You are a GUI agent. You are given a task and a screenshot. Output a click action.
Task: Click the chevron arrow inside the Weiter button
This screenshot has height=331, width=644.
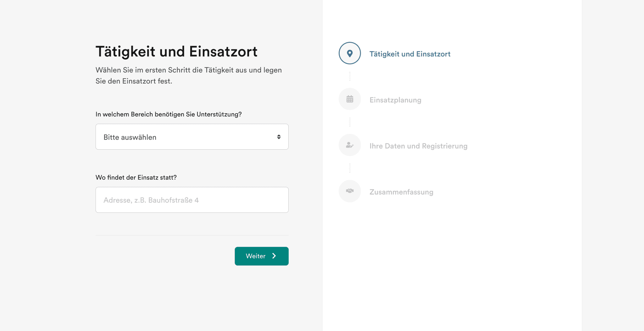(x=274, y=256)
